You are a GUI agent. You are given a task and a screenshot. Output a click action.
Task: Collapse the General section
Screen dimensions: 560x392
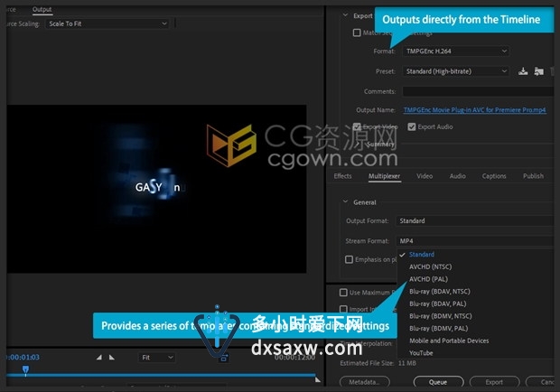(345, 202)
